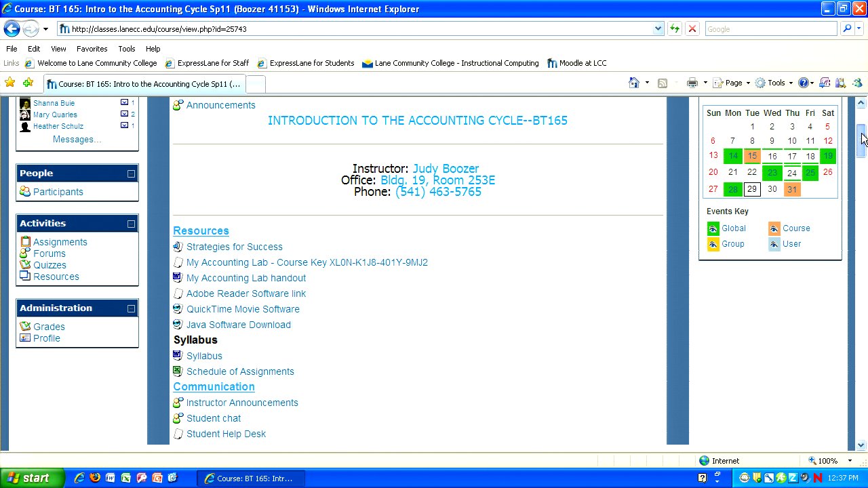The height and width of the screenshot is (488, 868).
Task: Click the Google search magnifier icon
Action: click(846, 28)
